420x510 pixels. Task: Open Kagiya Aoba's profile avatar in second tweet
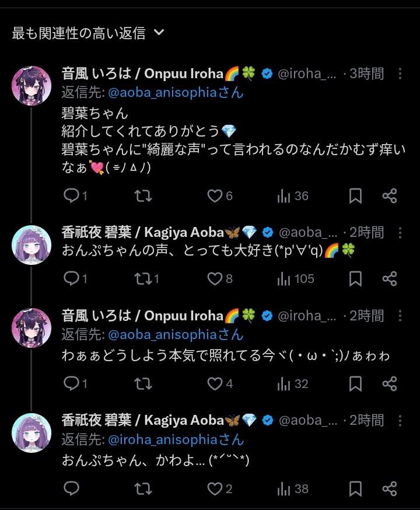pos(32,244)
